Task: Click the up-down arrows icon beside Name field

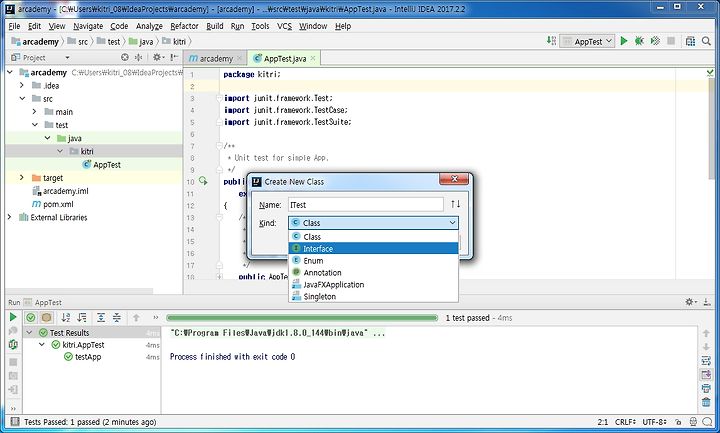Action: point(455,204)
